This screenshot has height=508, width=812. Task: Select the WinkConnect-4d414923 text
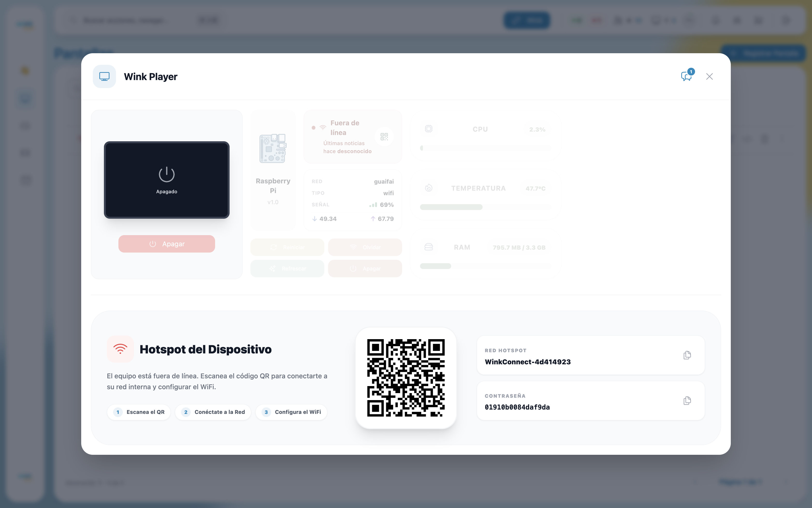pyautogui.click(x=528, y=362)
